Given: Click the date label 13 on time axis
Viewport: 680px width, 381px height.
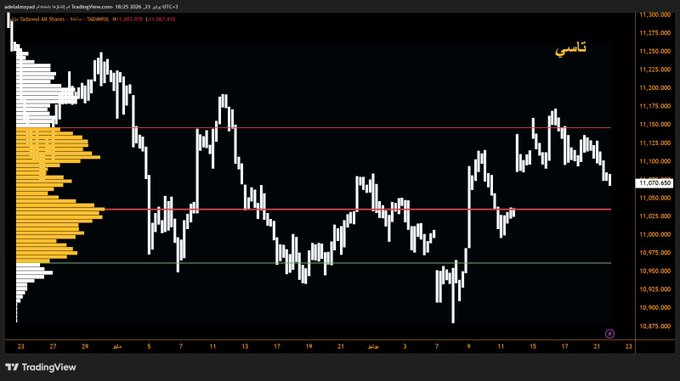Looking at the screenshot, I should tap(245, 346).
